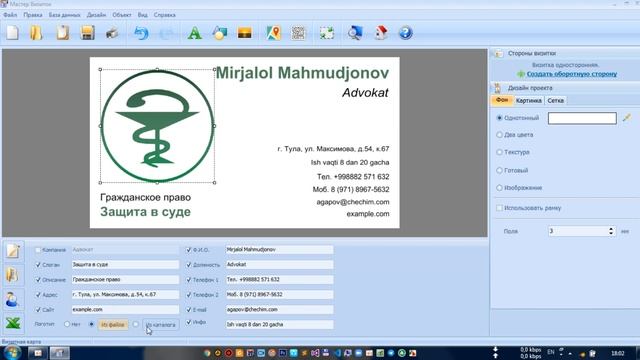Open help with the blue question mark icon
Viewport: 640px width, 360px height.
405,33
